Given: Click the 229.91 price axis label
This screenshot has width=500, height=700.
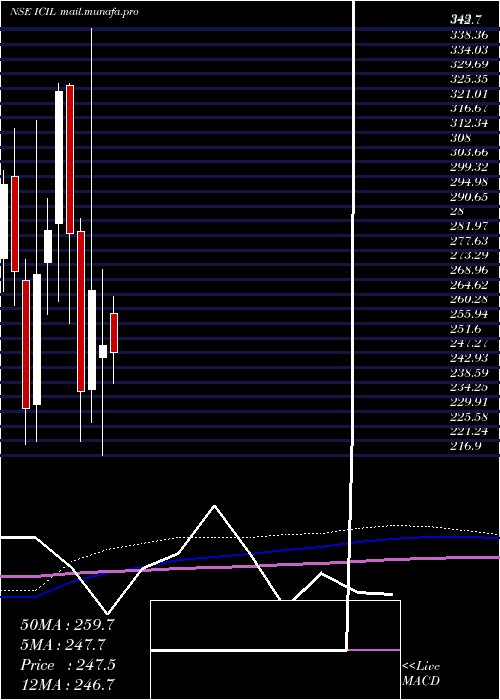Looking at the screenshot, I should pos(469,402).
